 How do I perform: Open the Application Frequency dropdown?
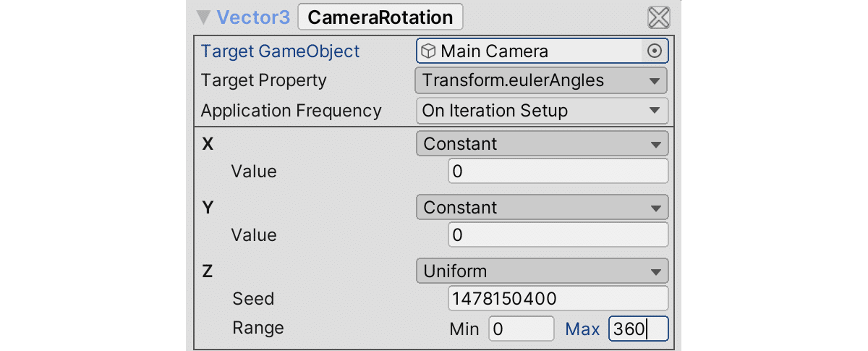point(541,111)
